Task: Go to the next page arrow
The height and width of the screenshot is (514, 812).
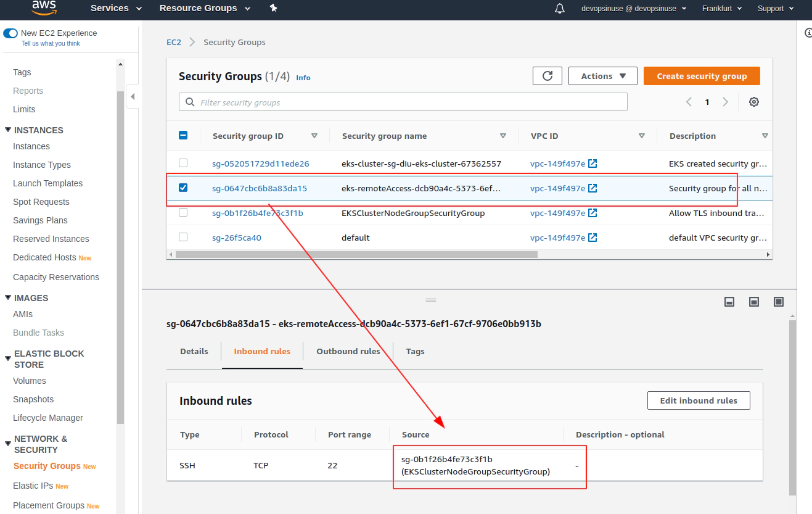Action: (x=725, y=102)
